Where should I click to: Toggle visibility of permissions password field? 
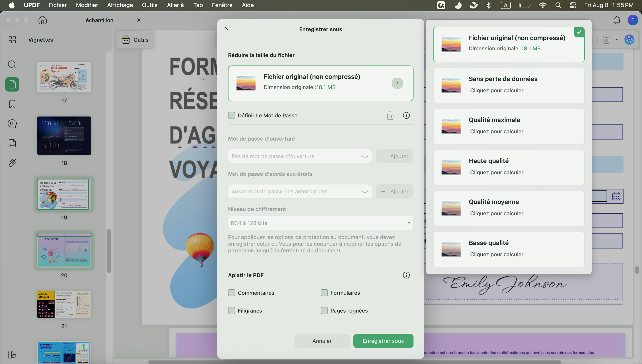pyautogui.click(x=365, y=192)
